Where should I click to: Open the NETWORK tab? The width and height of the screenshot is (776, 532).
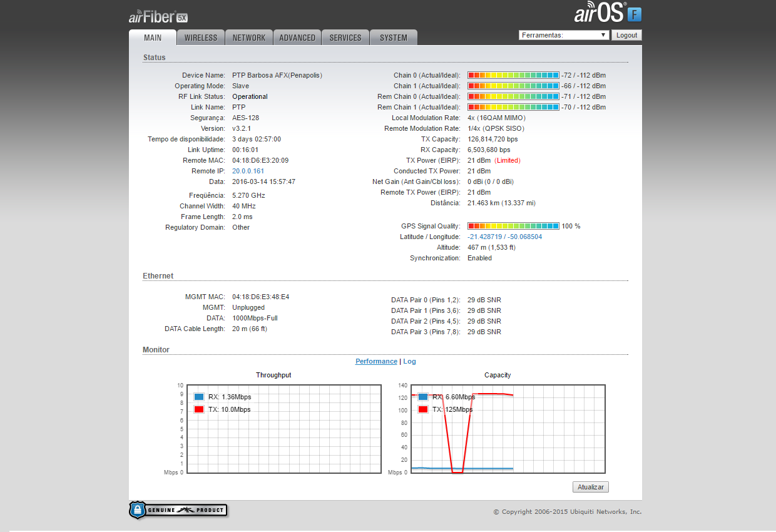(249, 38)
